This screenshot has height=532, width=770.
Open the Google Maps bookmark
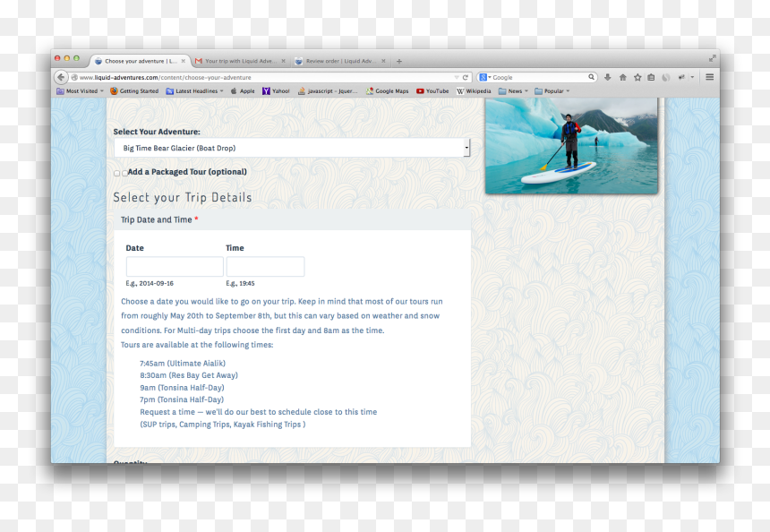click(387, 90)
